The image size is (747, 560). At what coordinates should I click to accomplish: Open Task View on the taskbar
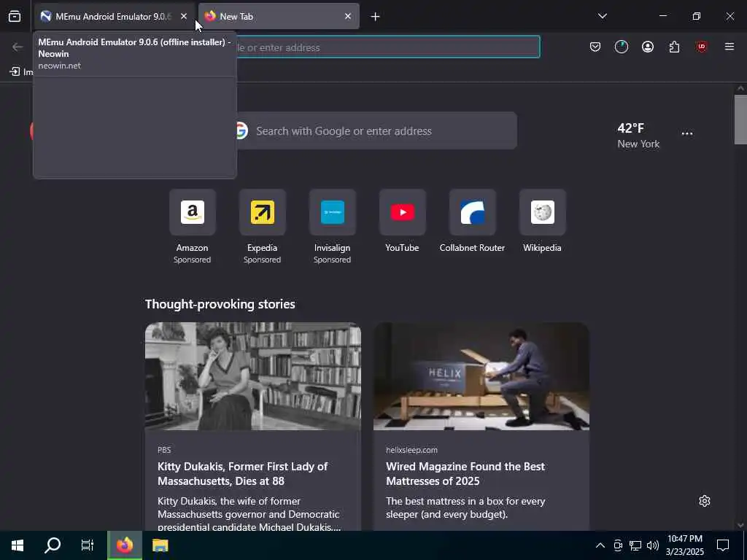click(x=88, y=545)
